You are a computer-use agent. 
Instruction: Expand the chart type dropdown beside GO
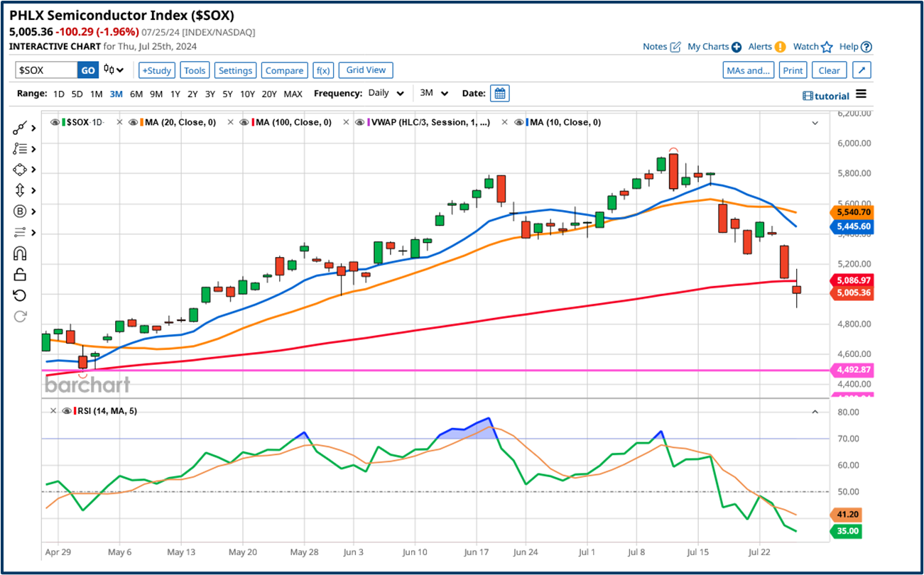coord(114,70)
